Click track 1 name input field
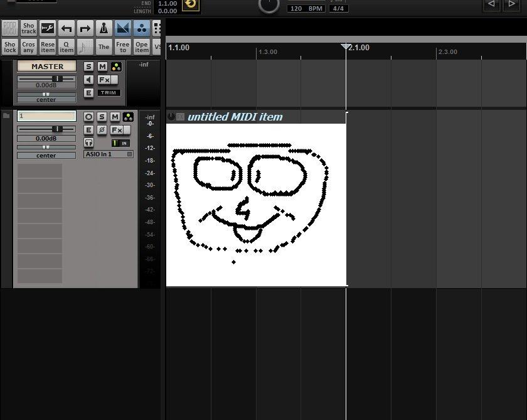Viewport: 527px width, 420px height. coord(46,116)
